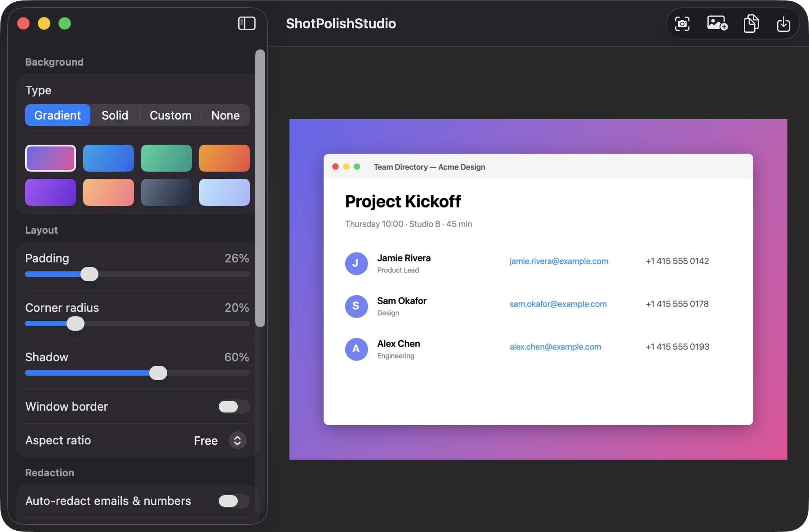The image size is (809, 532).
Task: Click the Padding 26% value
Action: pyautogui.click(x=237, y=258)
